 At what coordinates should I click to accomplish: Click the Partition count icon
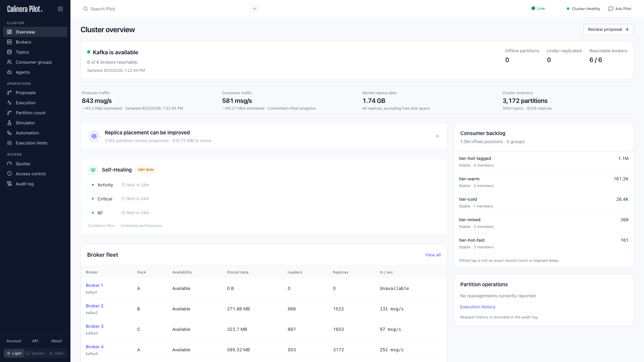[9, 113]
